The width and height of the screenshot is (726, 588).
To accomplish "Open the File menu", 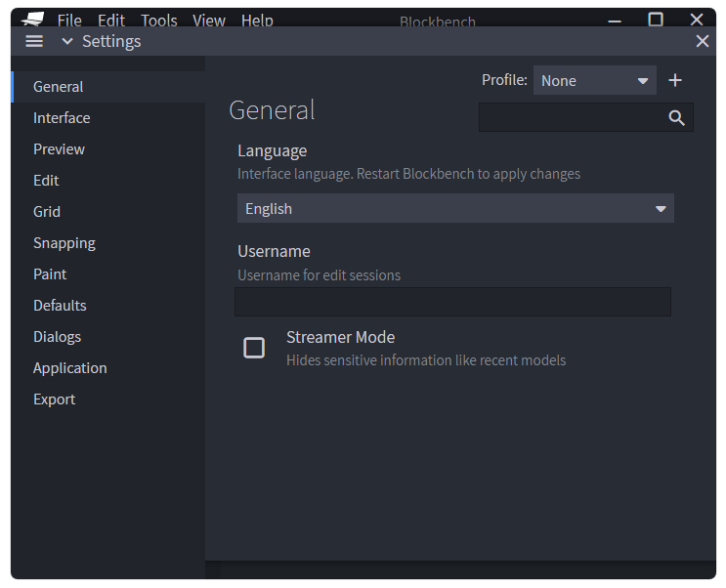I will (69, 21).
